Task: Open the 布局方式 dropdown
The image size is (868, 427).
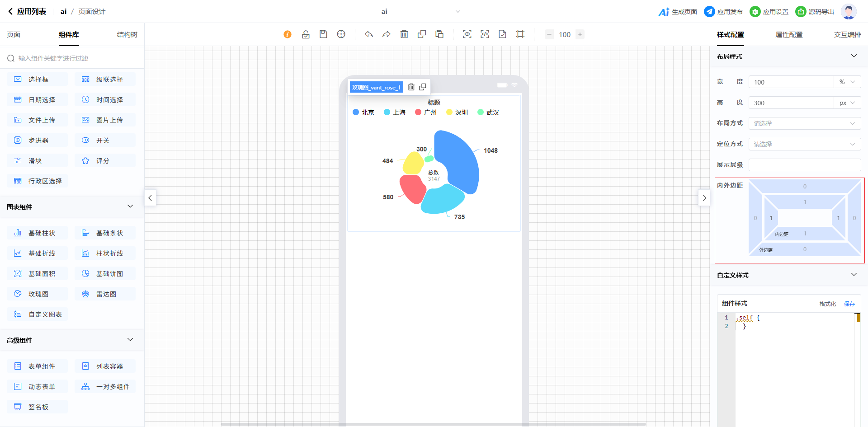Action: coord(804,123)
